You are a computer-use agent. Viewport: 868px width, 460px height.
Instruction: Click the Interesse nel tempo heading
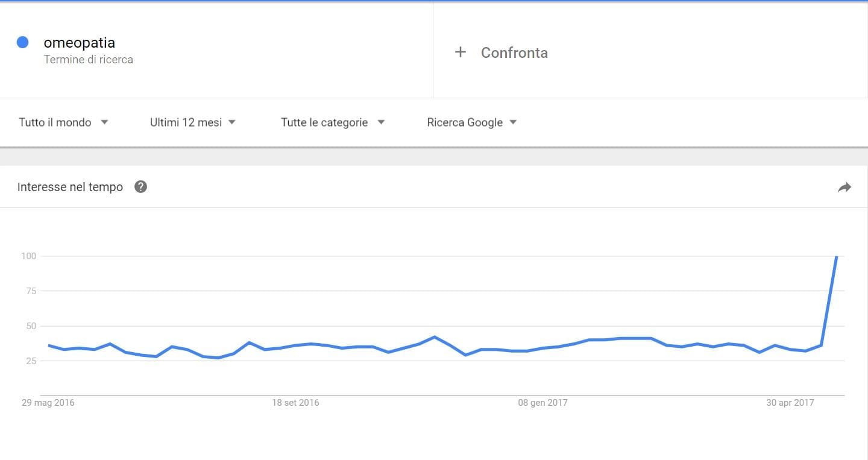coord(70,187)
